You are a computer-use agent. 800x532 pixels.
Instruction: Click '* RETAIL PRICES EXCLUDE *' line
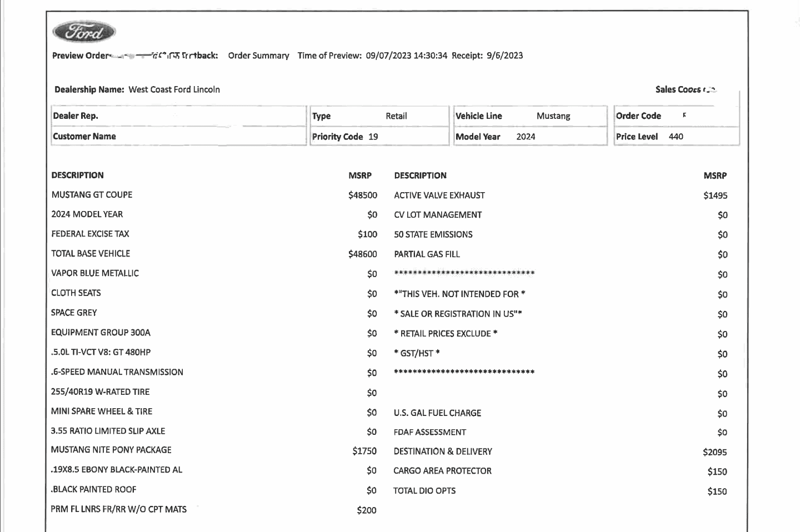coord(446,334)
